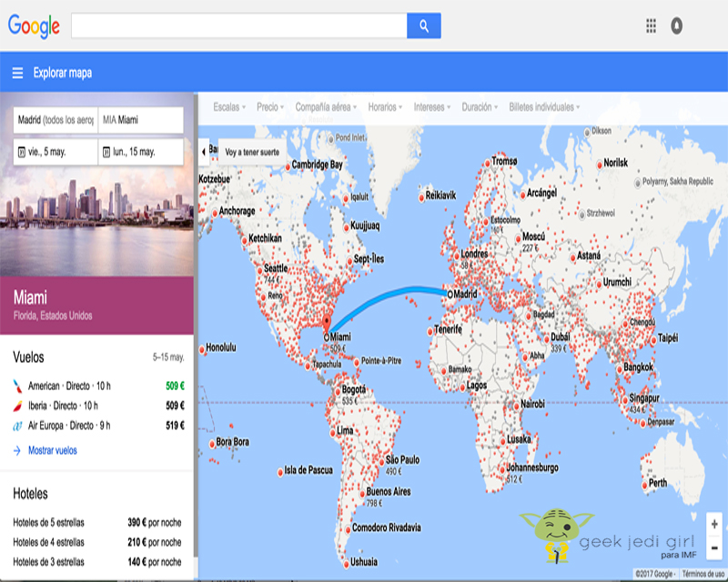Zoom out of the map with minus
728x582 pixels.
point(714,547)
